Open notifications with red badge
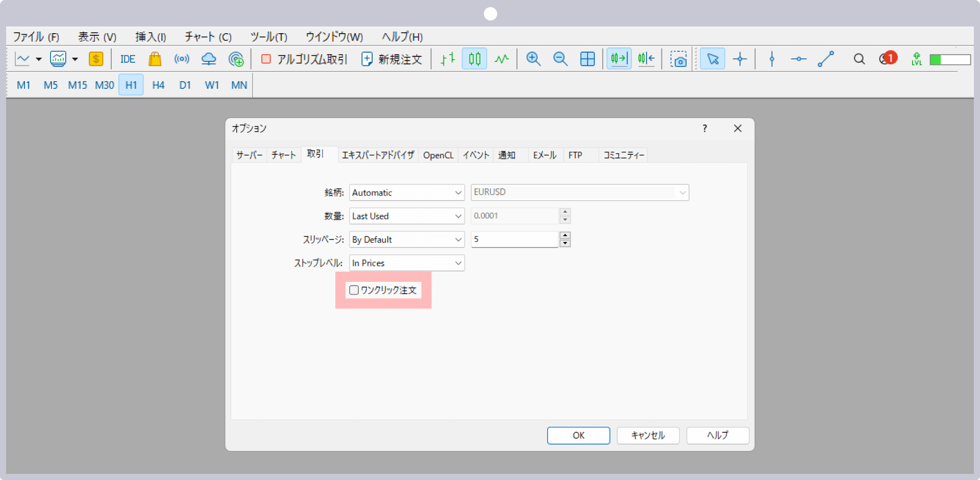Image resolution: width=980 pixels, height=480 pixels. (x=888, y=58)
